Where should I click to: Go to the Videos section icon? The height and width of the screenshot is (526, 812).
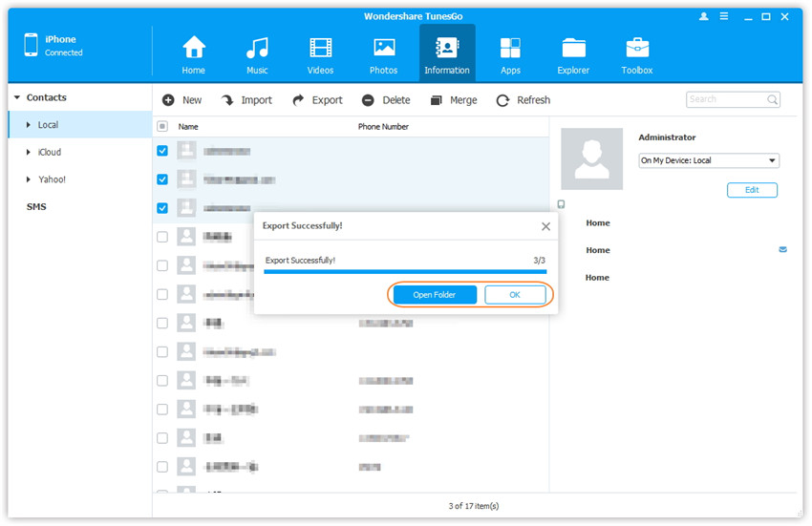coord(321,48)
